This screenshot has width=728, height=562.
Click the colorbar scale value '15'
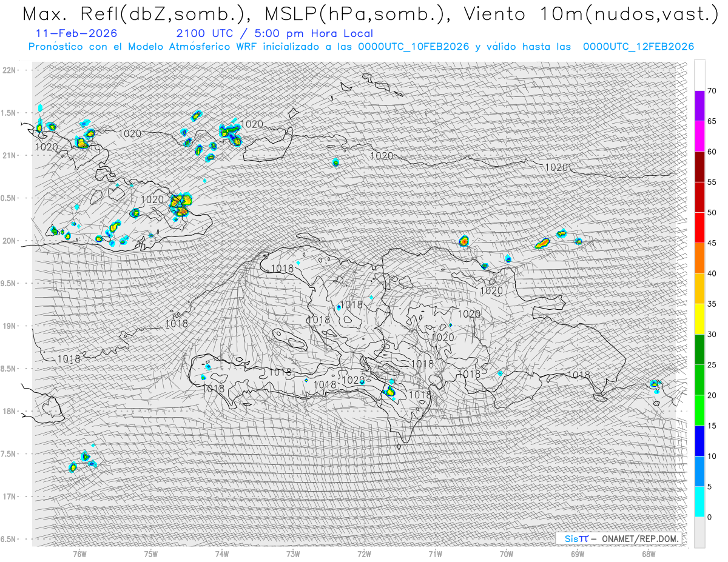[712, 426]
